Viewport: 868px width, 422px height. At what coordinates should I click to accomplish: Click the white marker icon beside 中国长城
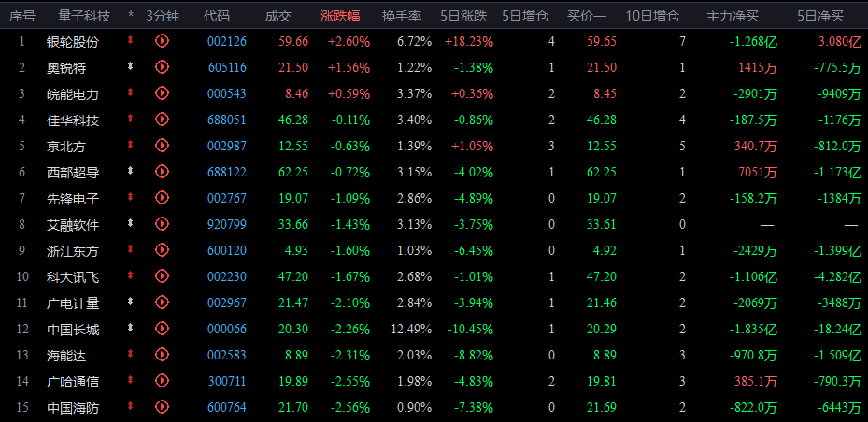pyautogui.click(x=130, y=328)
